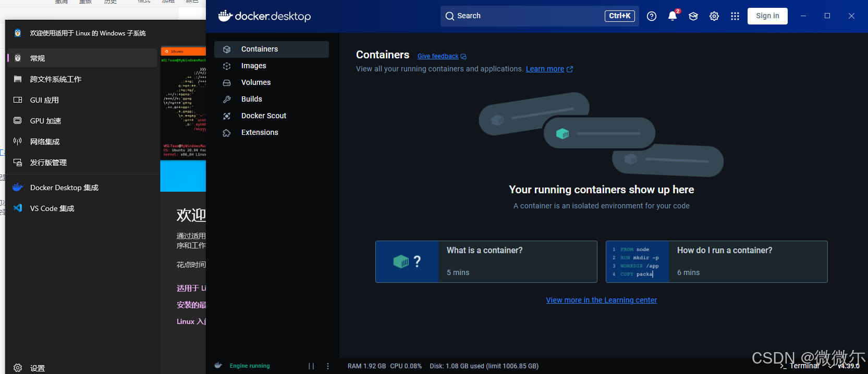This screenshot has height=374, width=868.
Task: Open the apps grid icon
Action: tap(735, 16)
